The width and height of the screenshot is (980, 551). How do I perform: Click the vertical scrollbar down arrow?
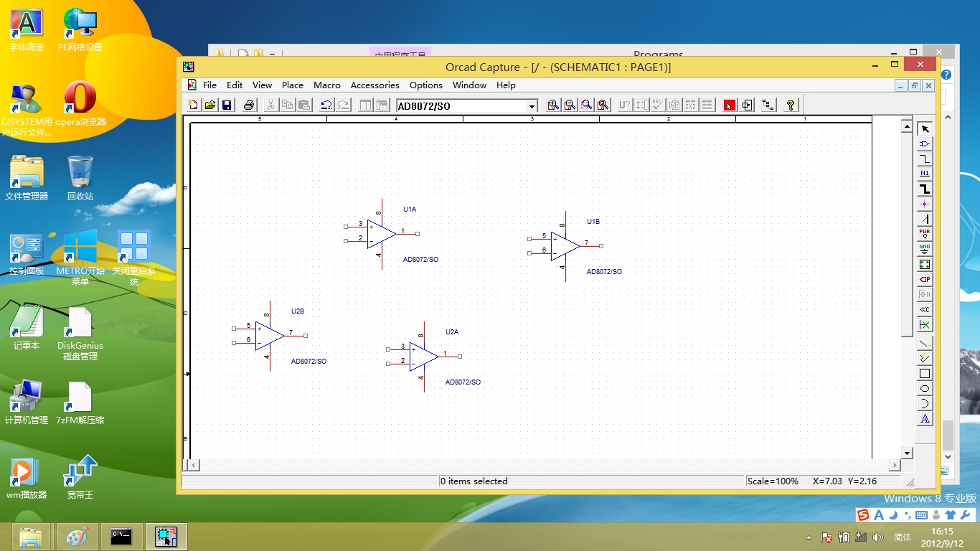[907, 453]
